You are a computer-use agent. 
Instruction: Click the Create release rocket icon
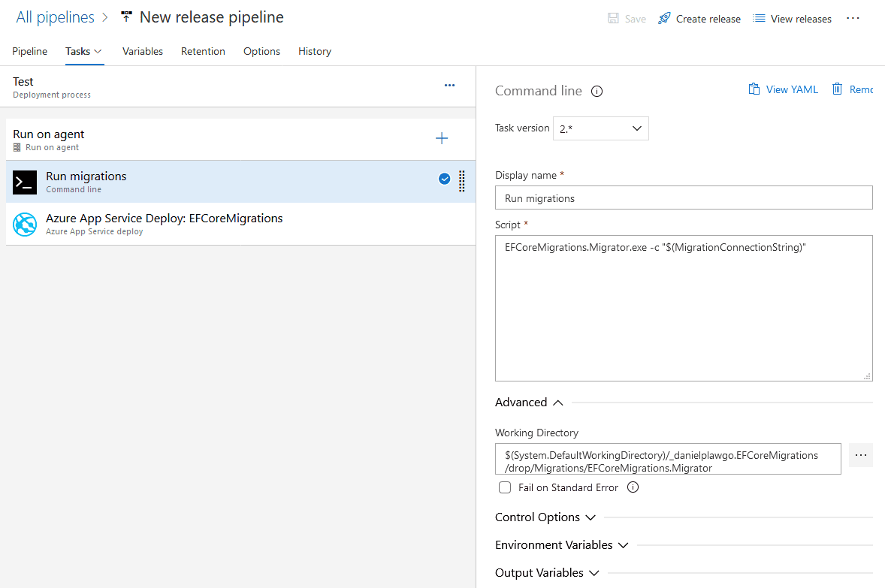coord(664,19)
